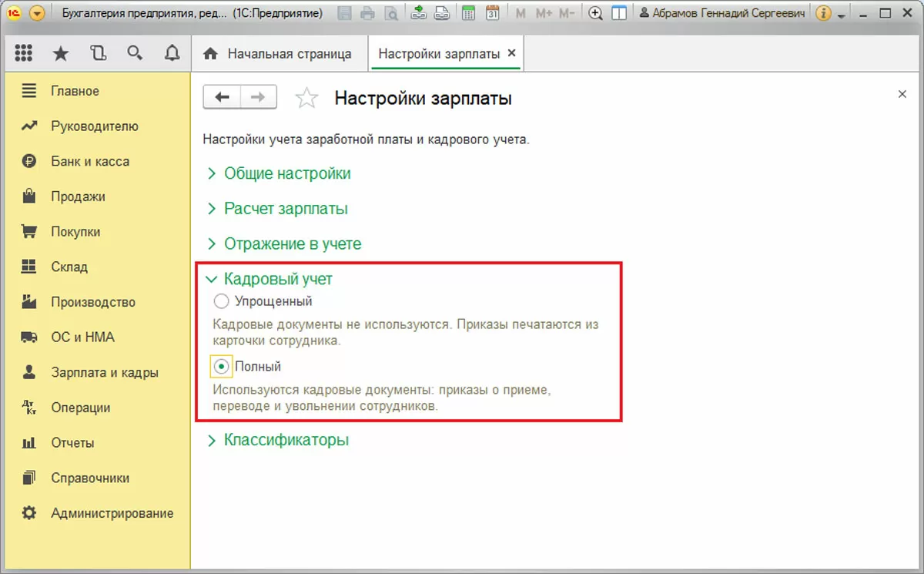
Task: Click the zoom magnifier icon
Action: 594,13
